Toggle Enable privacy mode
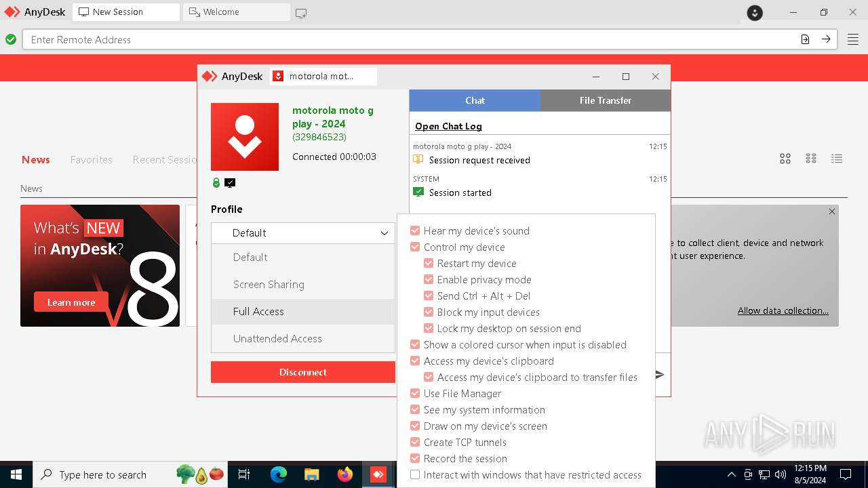This screenshot has width=868, height=488. click(x=429, y=279)
